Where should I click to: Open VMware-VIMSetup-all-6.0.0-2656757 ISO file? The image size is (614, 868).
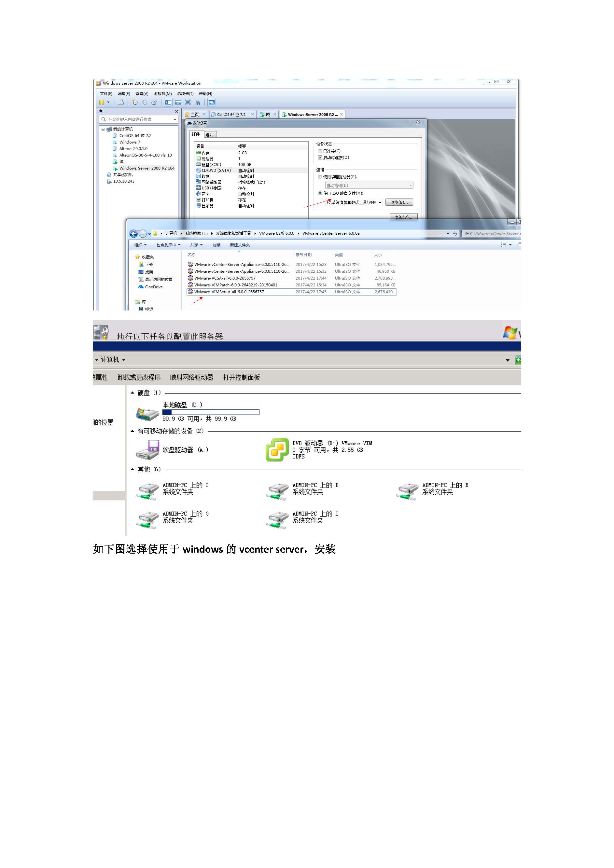(291, 292)
